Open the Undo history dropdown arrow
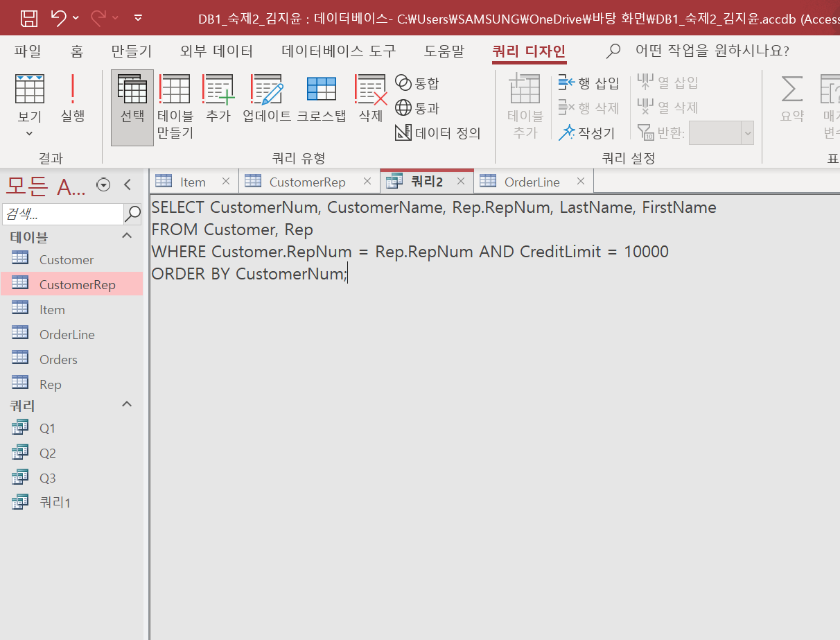The image size is (840, 640). click(x=76, y=17)
